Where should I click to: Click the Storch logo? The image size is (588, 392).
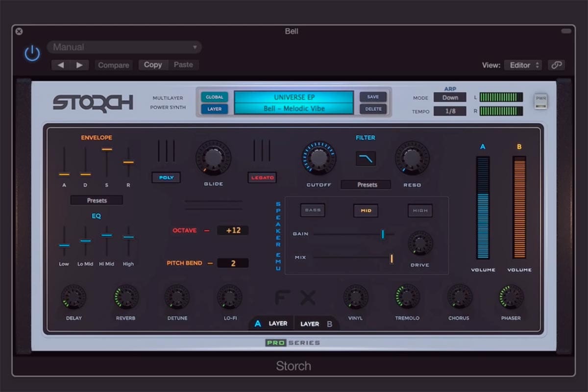coord(93,103)
